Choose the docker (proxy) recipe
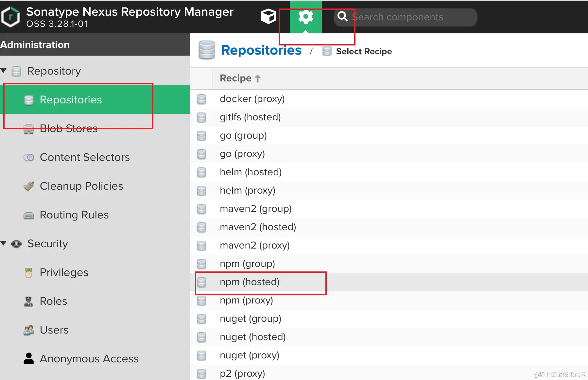The image size is (588, 380). 389,99
